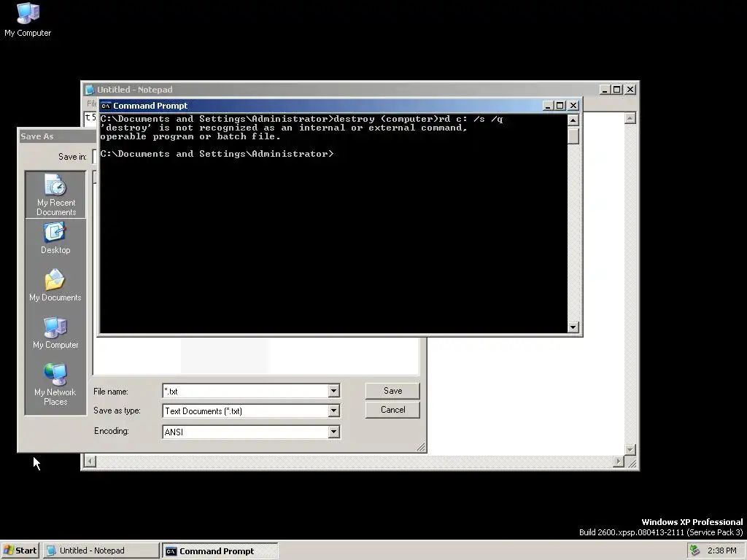This screenshot has width=747, height=560.
Task: Click the taskbar clock 2:38 PM
Action: pos(721,551)
